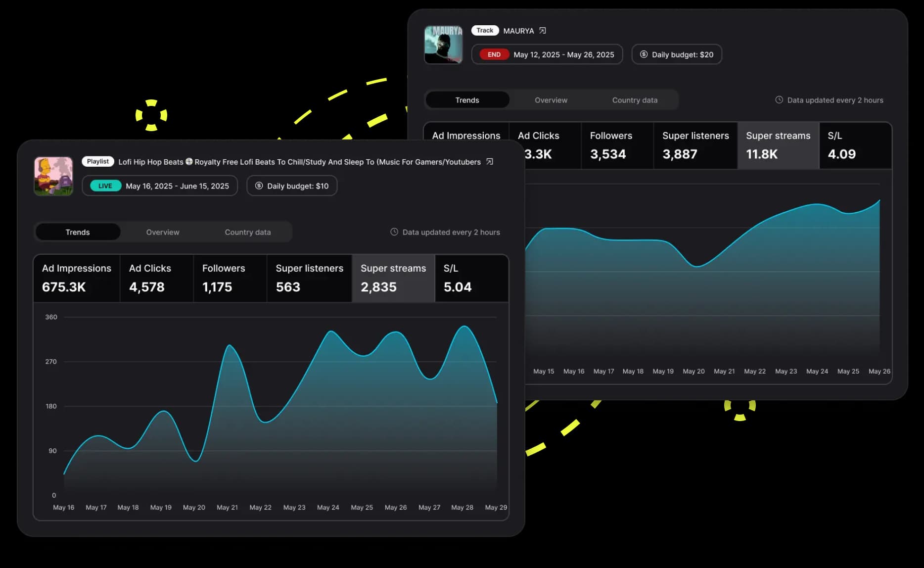Select the Super streams metric tile showing 2,835
The width and height of the screenshot is (924, 568).
pyautogui.click(x=393, y=278)
